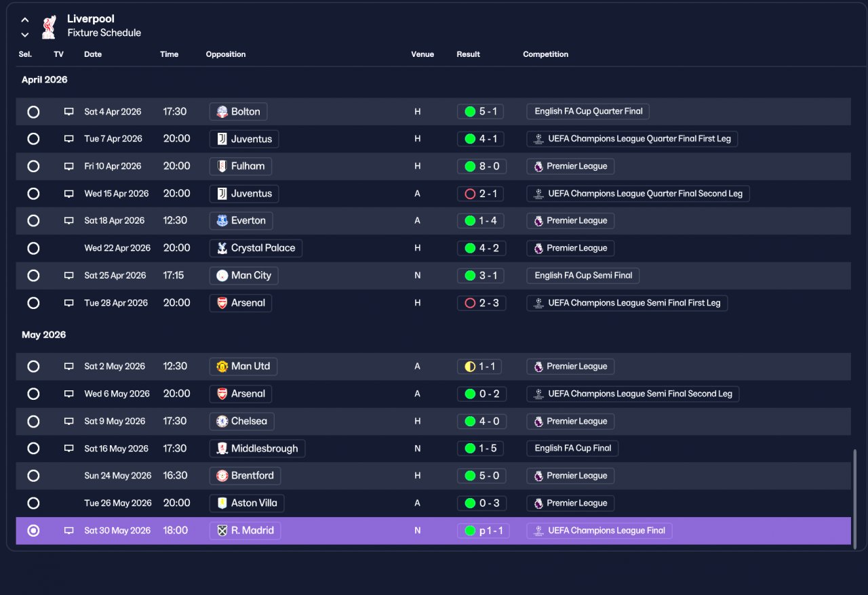This screenshot has height=595, width=868.
Task: Click the green win indicator on Bolton result
Action: pos(470,112)
